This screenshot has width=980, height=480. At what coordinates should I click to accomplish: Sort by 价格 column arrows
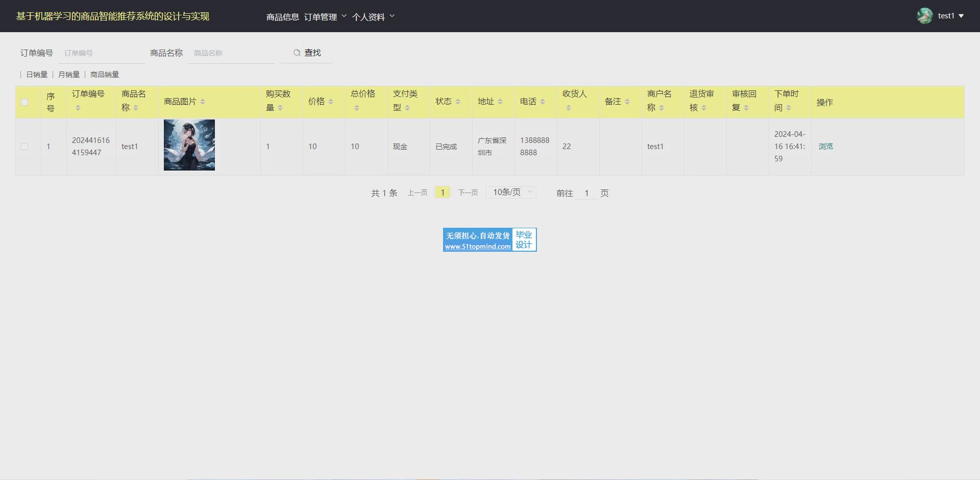331,102
